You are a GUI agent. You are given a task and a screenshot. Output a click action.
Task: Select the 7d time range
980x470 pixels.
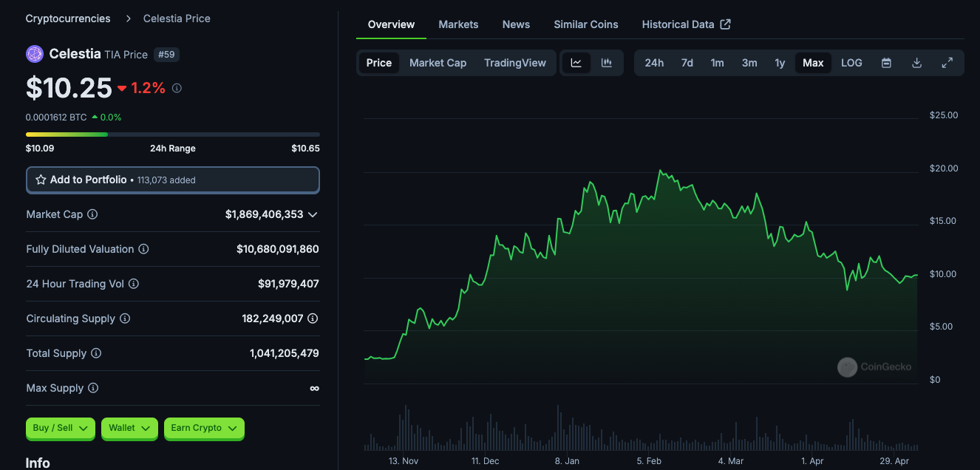687,63
